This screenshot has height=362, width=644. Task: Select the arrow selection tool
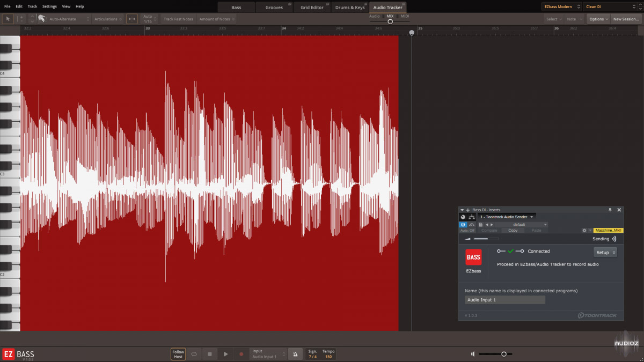tap(8, 19)
